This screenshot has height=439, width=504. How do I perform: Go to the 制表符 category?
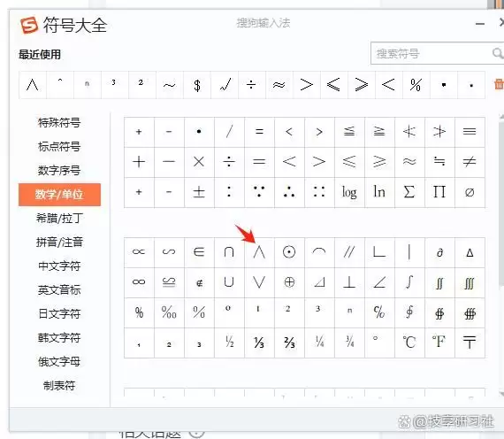59,385
